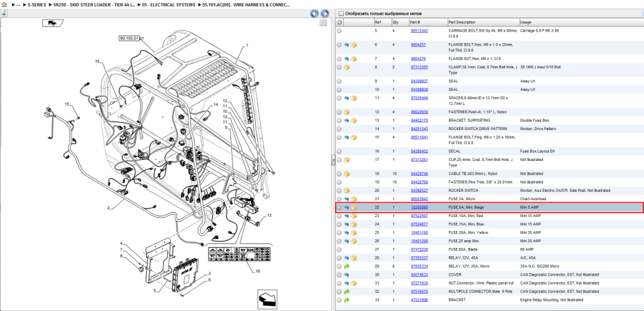
Task: Open part number 10395890 link
Action: point(419,207)
